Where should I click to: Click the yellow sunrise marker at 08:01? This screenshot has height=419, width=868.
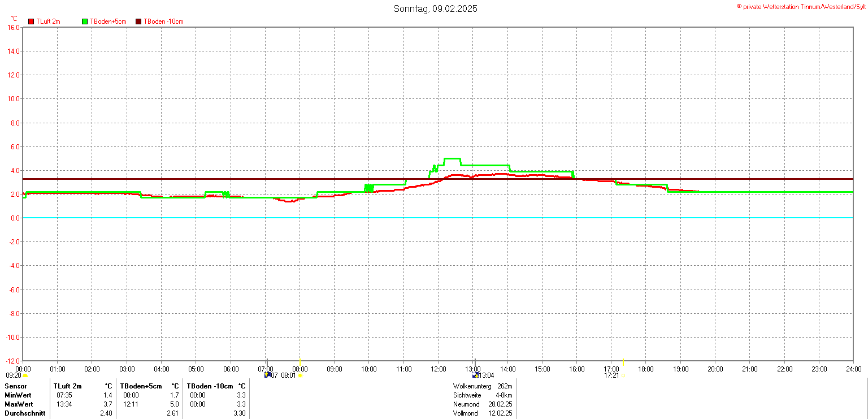[300, 375]
